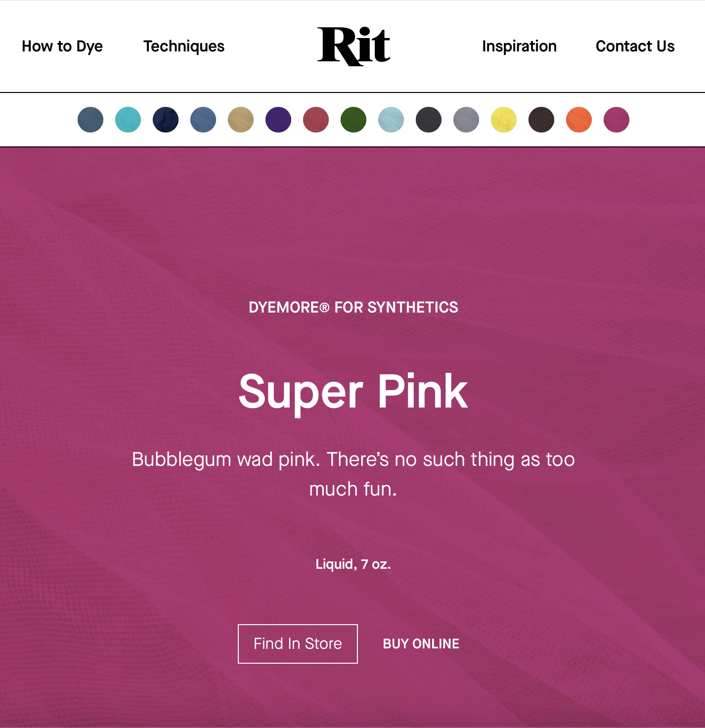Select the medium denim blue swatch
The width and height of the screenshot is (705, 728).
pos(203,120)
